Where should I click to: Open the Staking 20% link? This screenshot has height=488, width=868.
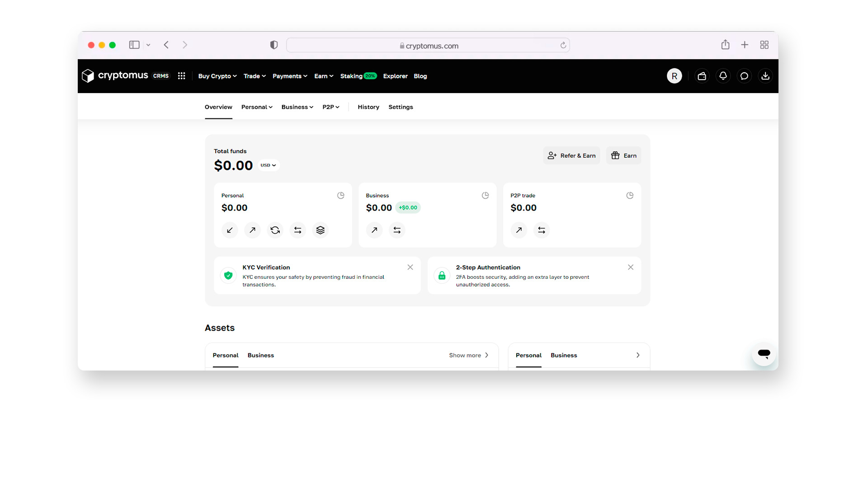[x=358, y=76]
